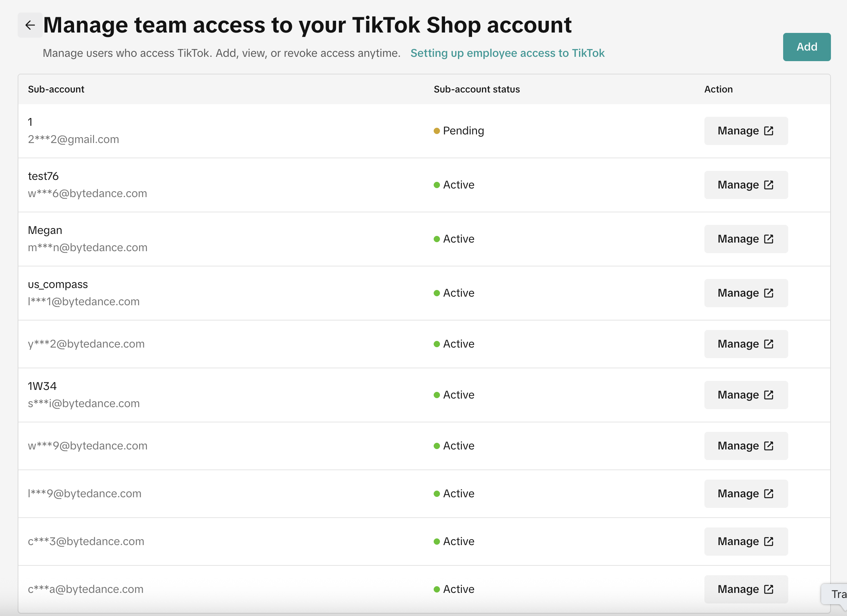Click external-link icon in the y***2@bytedance.com row
The height and width of the screenshot is (616, 847).
pos(769,344)
